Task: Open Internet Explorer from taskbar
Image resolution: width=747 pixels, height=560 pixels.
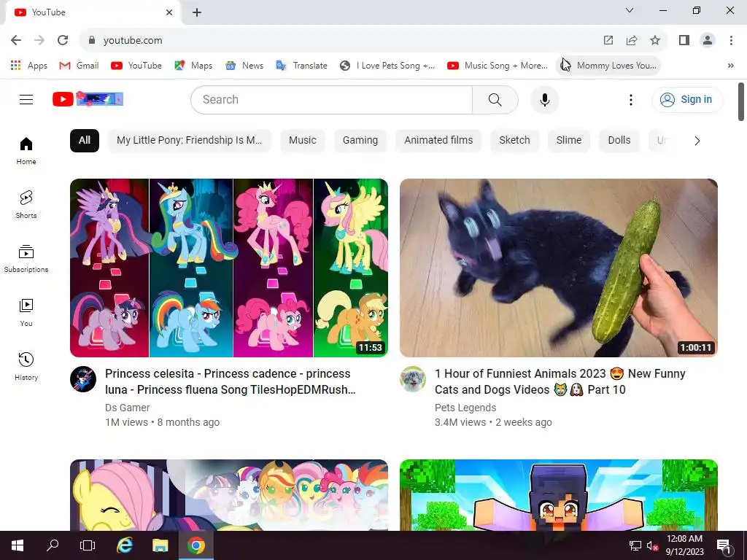Action: pos(124,545)
